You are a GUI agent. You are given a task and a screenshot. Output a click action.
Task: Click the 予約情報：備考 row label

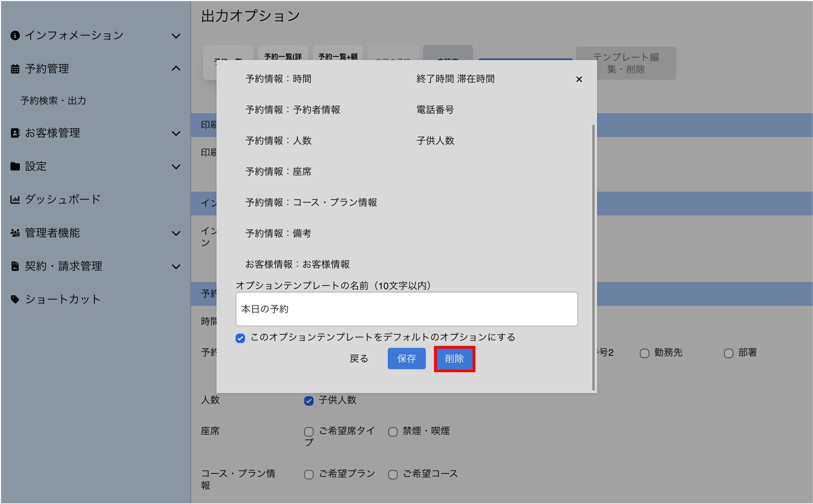point(278,233)
